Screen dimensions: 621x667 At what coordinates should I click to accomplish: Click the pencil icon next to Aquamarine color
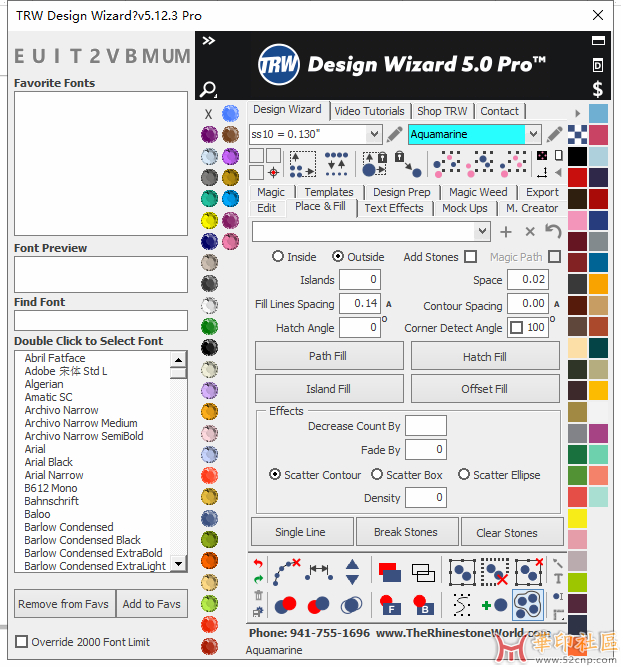554,134
